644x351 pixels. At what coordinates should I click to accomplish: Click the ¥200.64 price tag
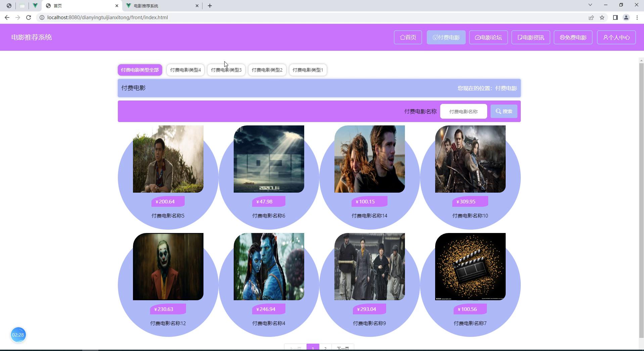(168, 201)
